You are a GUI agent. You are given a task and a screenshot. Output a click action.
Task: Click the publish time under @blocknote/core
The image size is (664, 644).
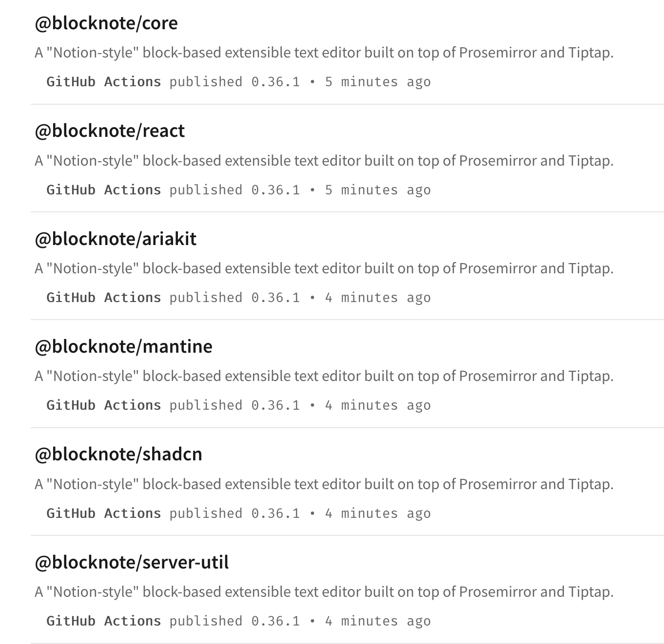tap(377, 82)
